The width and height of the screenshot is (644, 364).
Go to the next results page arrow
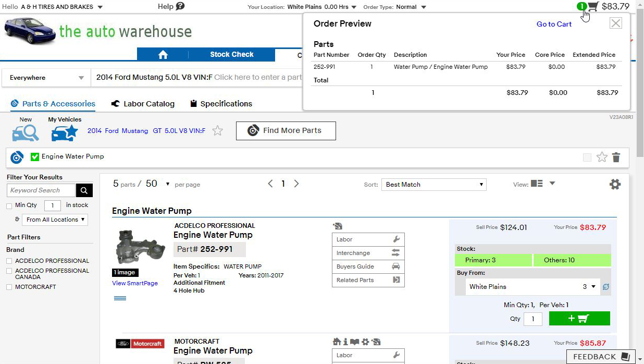[x=296, y=184]
